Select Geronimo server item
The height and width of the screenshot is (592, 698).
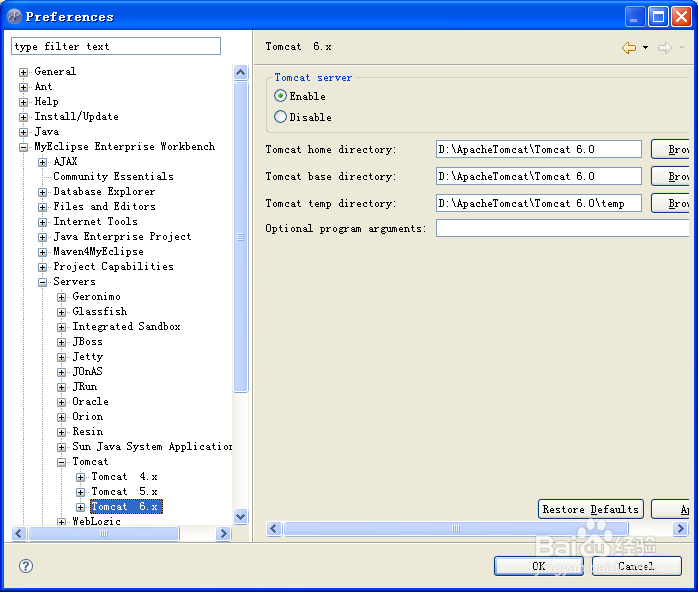click(x=96, y=296)
